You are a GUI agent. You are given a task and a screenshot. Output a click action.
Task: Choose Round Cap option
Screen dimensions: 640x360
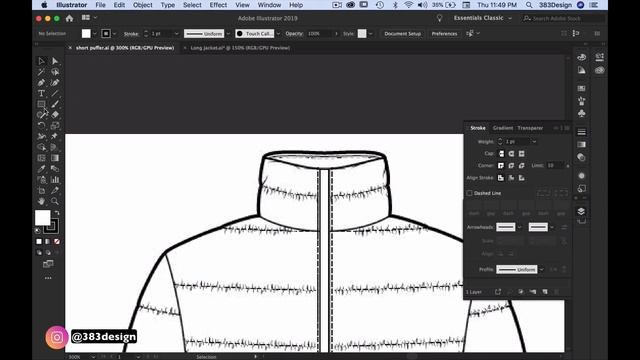pyautogui.click(x=511, y=153)
